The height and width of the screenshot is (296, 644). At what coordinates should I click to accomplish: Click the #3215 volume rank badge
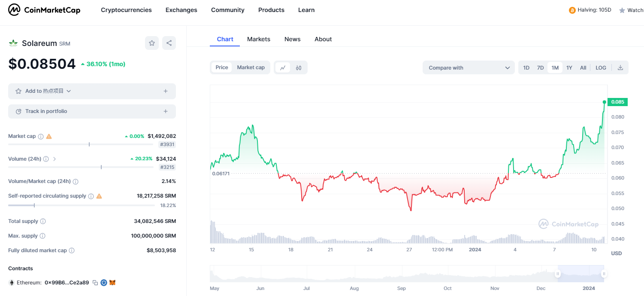click(167, 167)
